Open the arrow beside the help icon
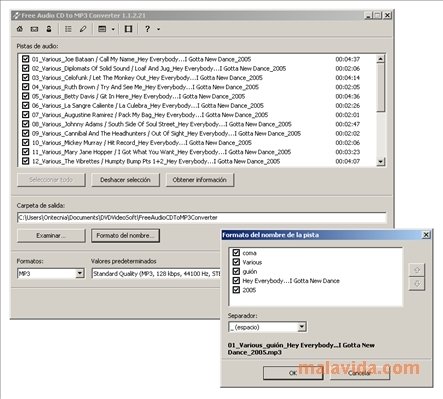 click(158, 29)
